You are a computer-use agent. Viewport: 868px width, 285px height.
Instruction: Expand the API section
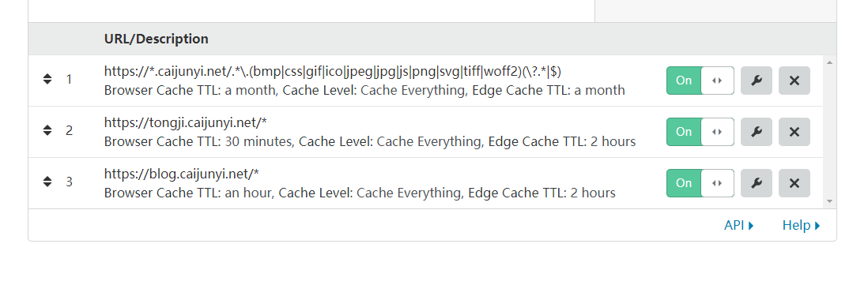(739, 225)
